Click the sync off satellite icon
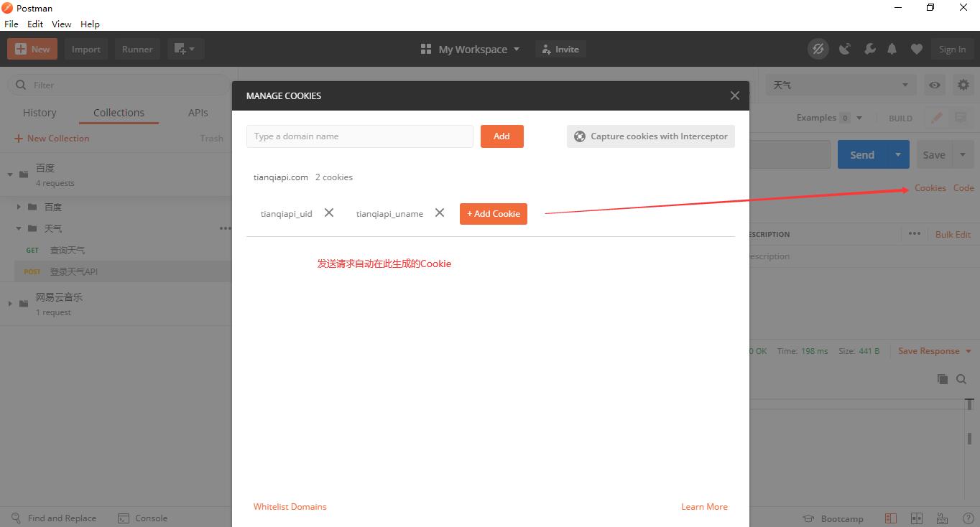Image resolution: width=980 pixels, height=527 pixels. (x=818, y=49)
